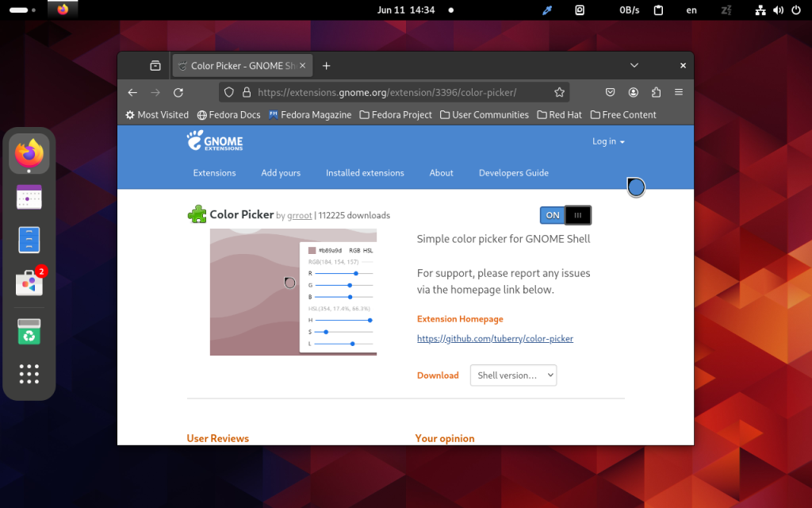Reload the current page
812x508 pixels.
(x=178, y=92)
